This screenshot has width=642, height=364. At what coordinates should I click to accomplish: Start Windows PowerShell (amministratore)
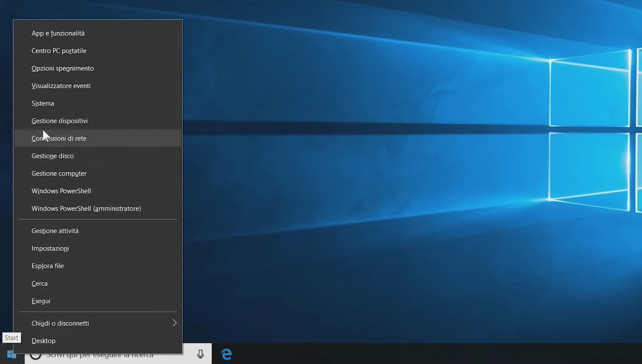click(x=86, y=209)
